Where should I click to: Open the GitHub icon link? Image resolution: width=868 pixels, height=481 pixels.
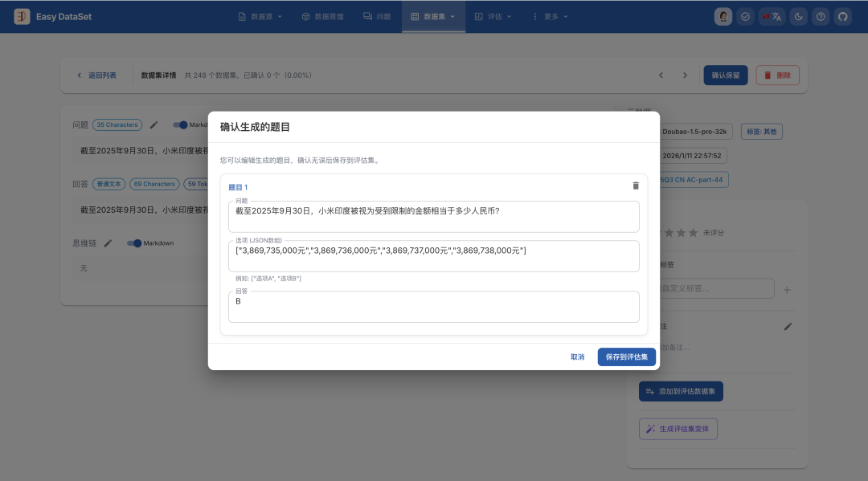tap(842, 17)
